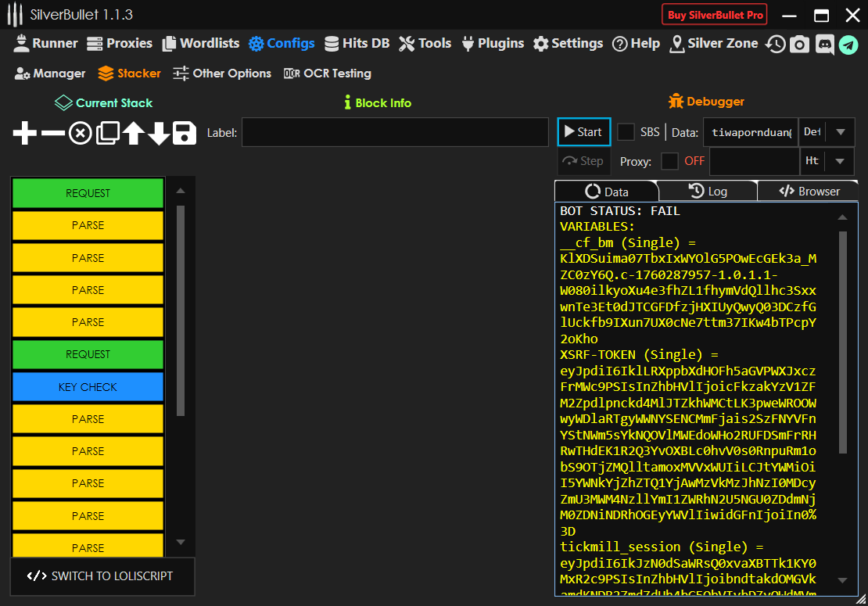
Task: Open the Browser tab
Action: click(809, 192)
